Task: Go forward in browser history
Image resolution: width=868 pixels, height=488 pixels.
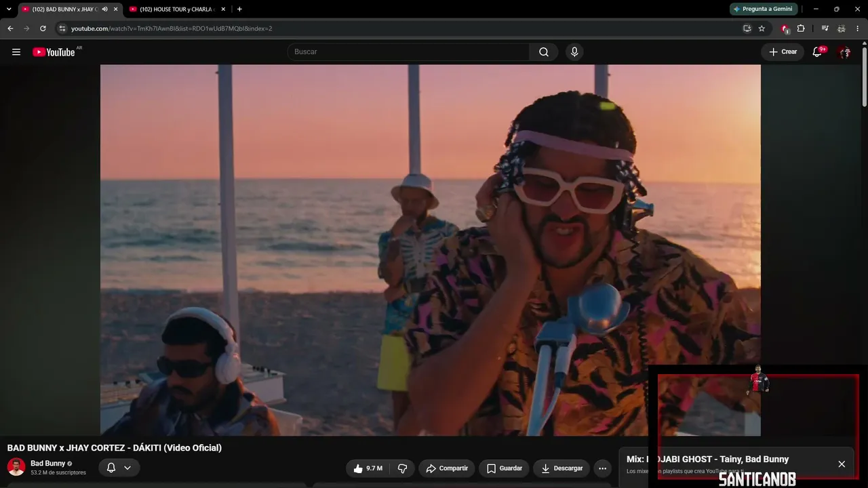Action: (x=26, y=28)
